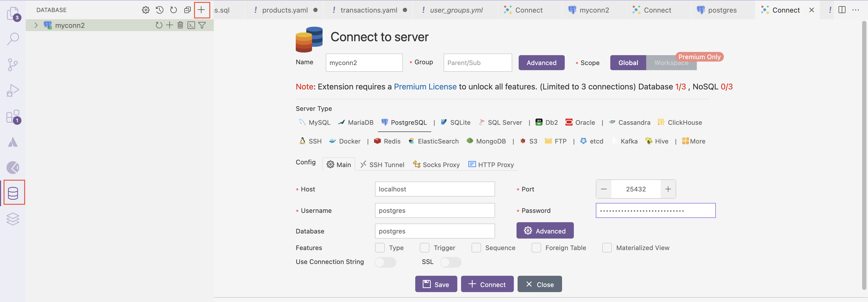Select Cassandra server type
Image resolution: width=868 pixels, height=302 pixels.
pyautogui.click(x=630, y=122)
